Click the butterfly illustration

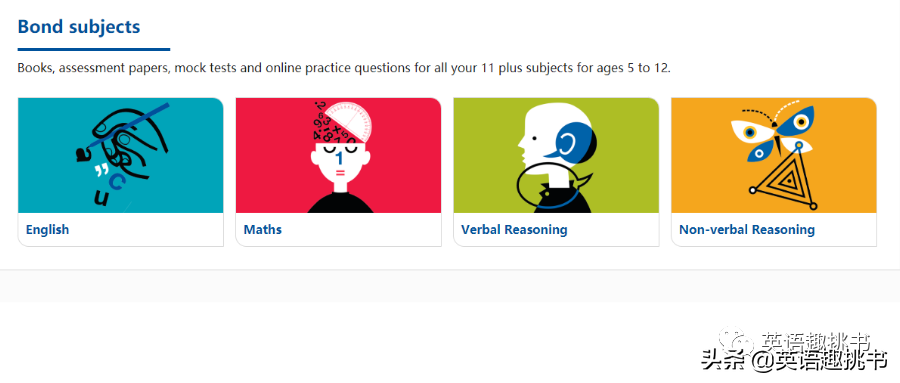[x=772, y=133]
